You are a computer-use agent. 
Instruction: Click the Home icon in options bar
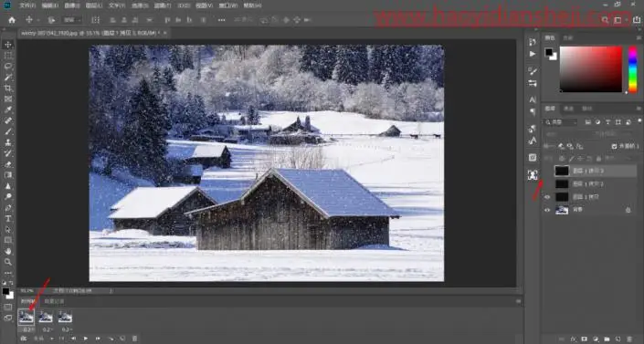12,20
